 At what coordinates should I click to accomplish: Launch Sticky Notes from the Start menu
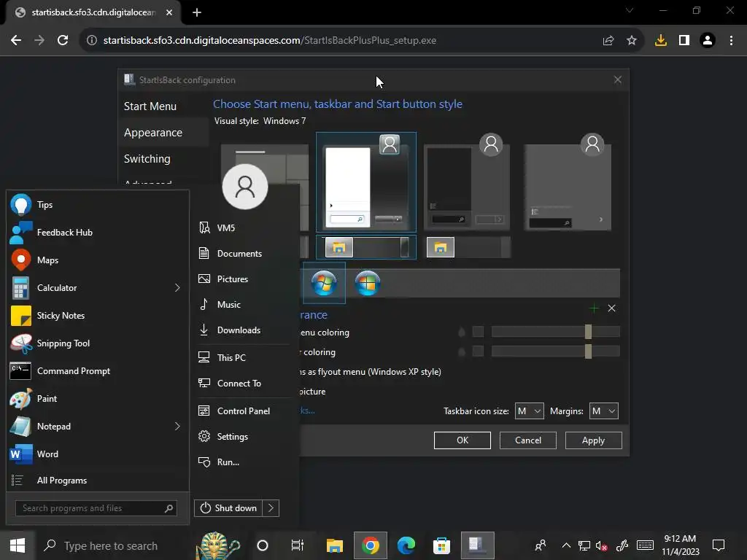pos(98,315)
